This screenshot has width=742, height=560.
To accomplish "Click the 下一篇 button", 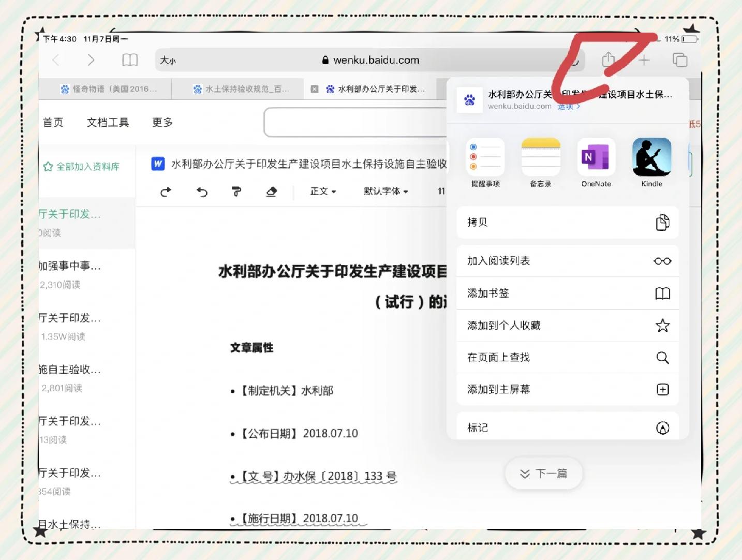I will coord(544,474).
